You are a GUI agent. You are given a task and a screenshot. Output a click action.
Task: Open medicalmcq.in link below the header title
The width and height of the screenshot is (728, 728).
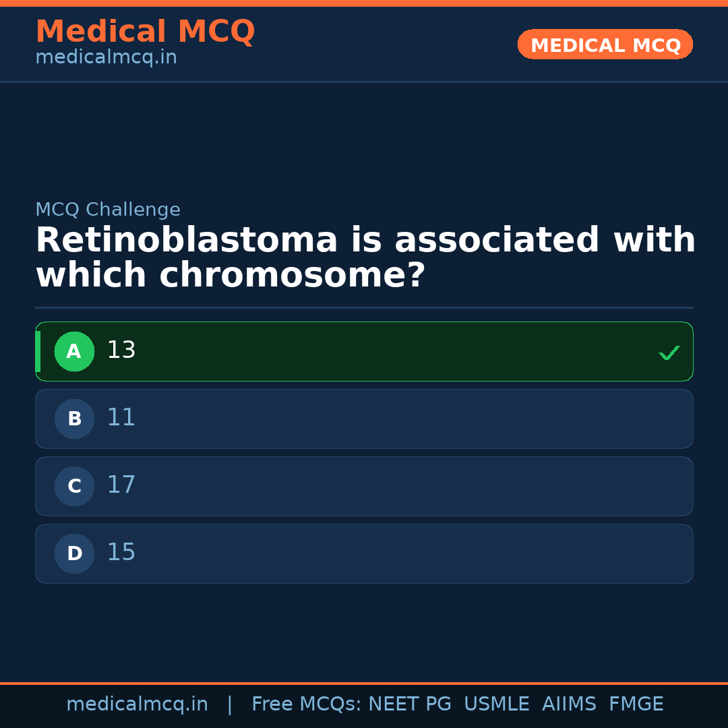(106, 58)
